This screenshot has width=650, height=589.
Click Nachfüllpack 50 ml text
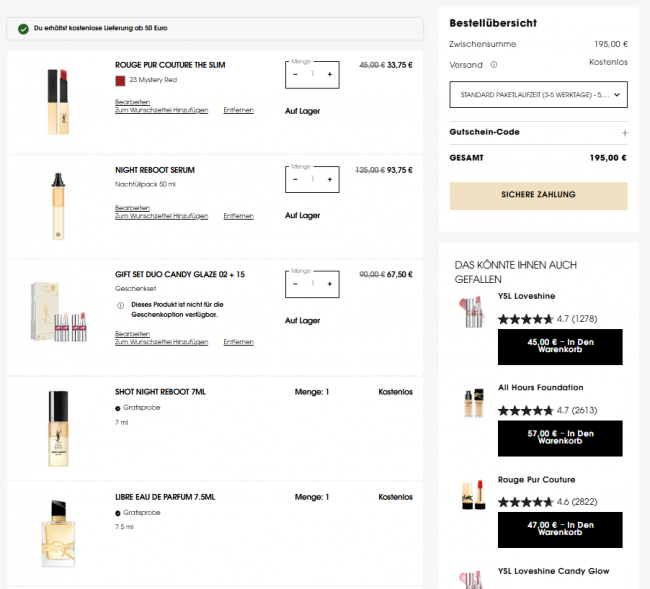145,184
